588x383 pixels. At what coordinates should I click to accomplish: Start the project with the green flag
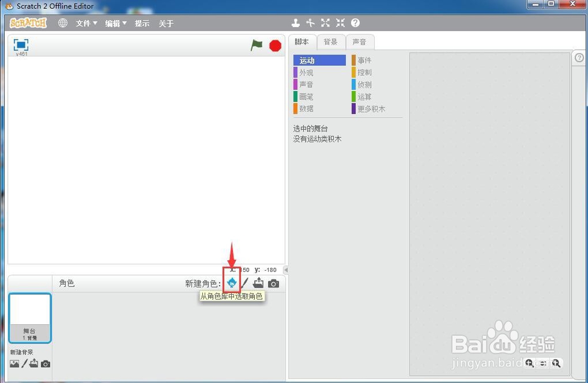256,44
